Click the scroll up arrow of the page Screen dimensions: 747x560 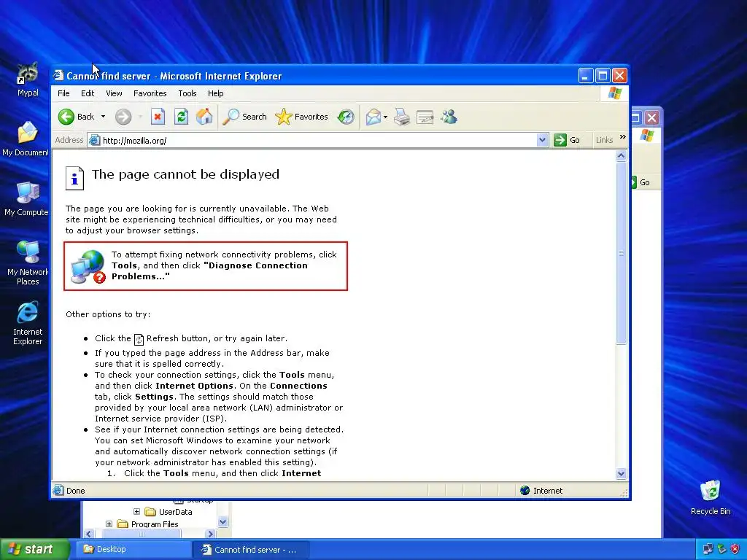coord(621,156)
